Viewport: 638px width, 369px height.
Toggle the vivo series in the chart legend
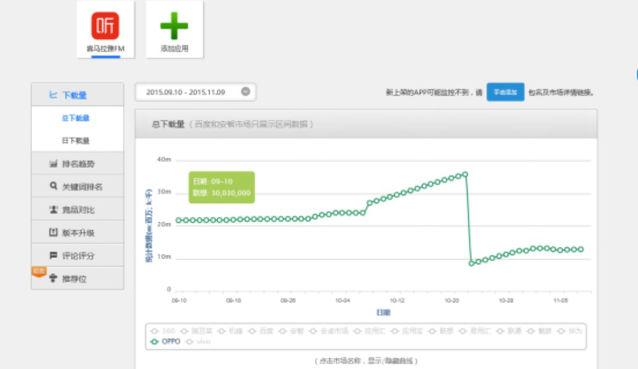pyautogui.click(x=198, y=342)
